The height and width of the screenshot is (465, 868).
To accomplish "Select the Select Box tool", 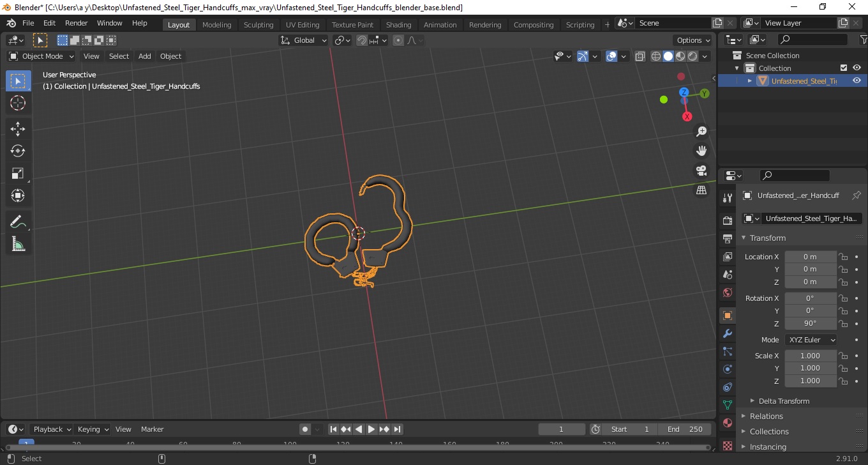I will 18,81.
